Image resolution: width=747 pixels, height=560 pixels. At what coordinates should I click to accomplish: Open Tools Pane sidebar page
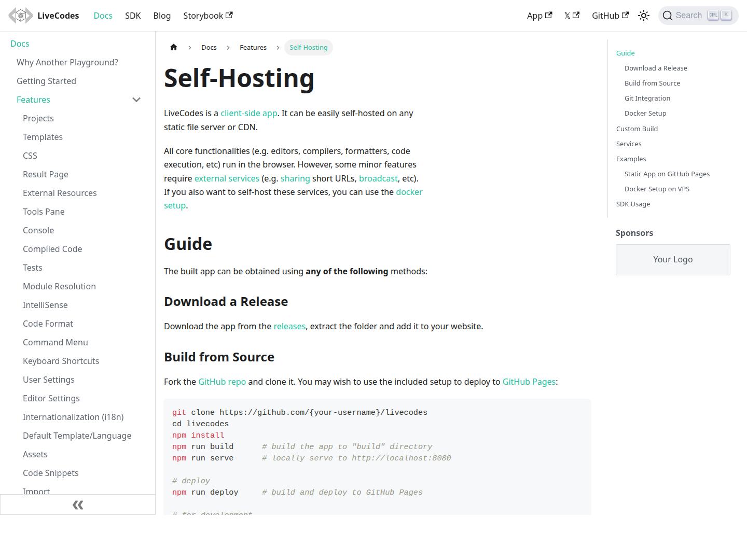click(x=44, y=212)
